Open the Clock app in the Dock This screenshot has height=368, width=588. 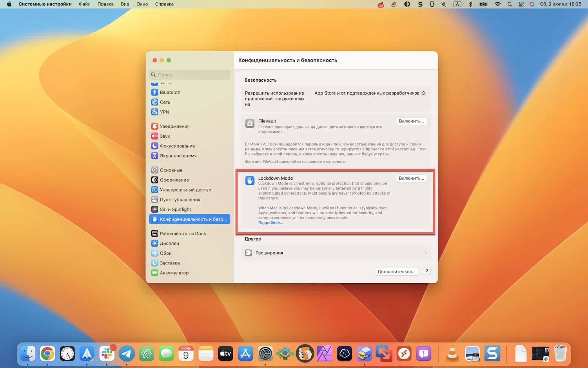(x=67, y=354)
